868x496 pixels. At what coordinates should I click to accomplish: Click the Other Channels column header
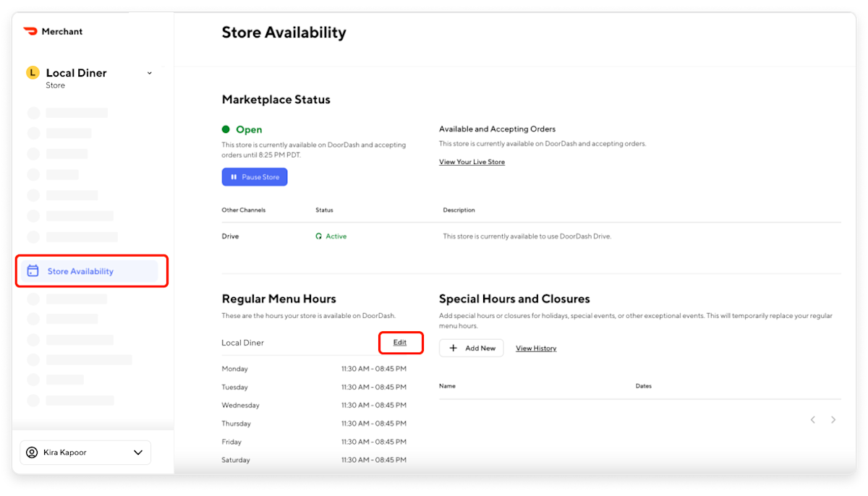tap(244, 210)
